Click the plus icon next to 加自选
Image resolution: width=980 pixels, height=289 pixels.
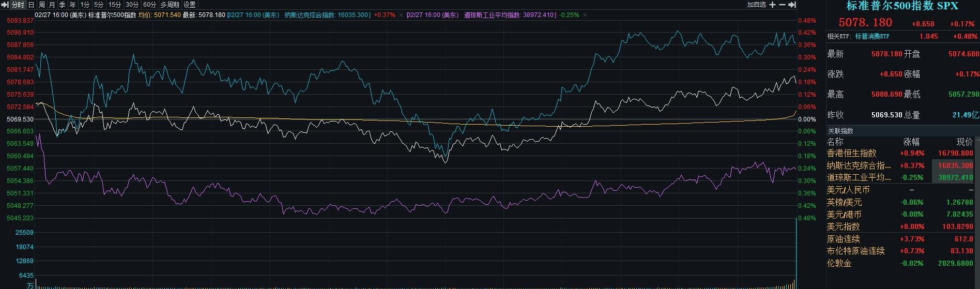point(772,5)
